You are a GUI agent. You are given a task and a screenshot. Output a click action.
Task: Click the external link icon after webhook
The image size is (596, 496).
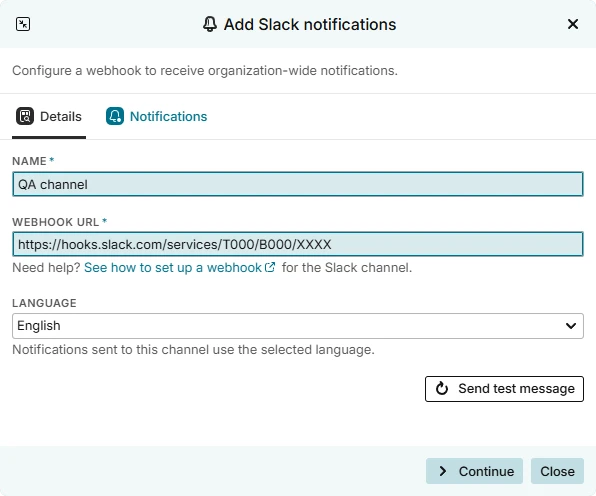pos(269,268)
